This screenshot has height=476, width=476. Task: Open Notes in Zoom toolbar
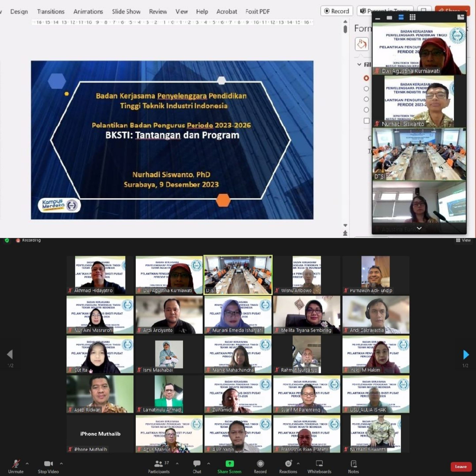353,466
